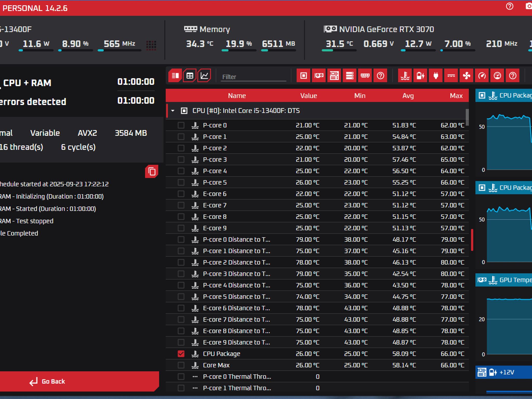Image resolution: width=532 pixels, height=399 pixels.
Task: Sort by the Name column header
Action: [237, 96]
